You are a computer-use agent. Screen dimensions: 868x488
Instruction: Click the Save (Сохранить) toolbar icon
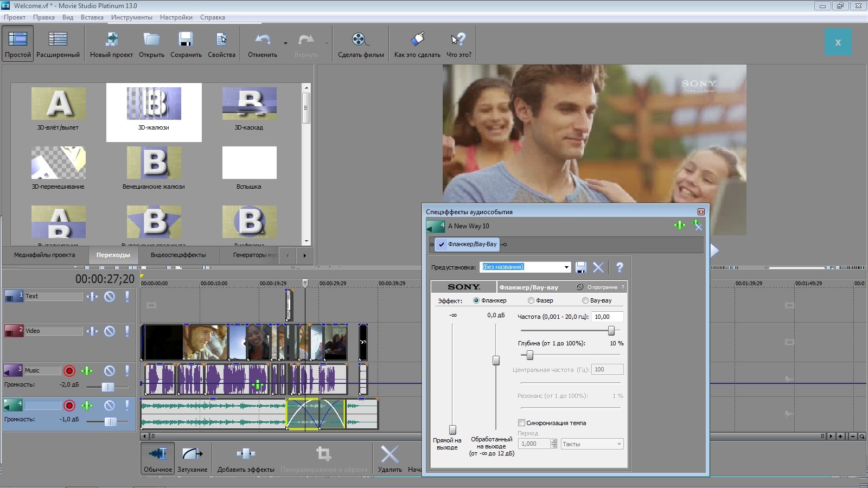pyautogui.click(x=186, y=40)
